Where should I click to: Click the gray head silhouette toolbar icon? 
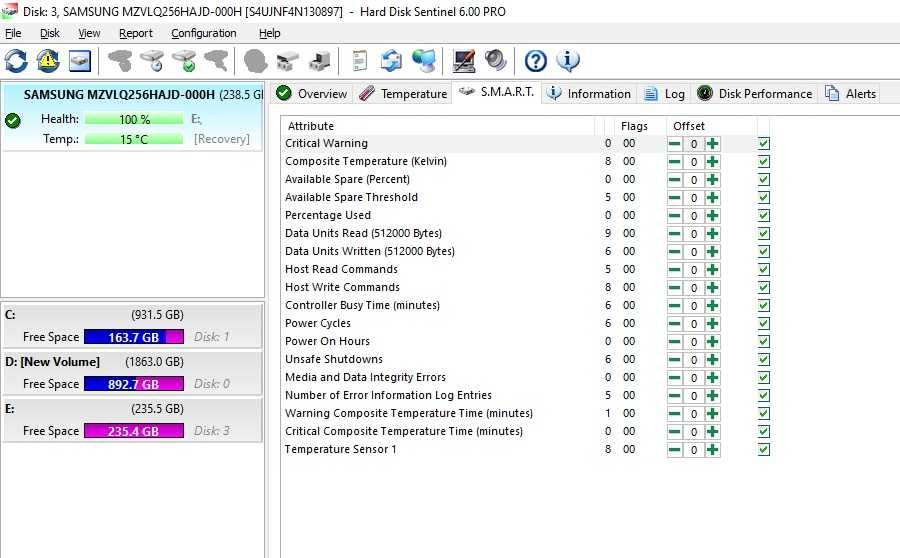(255, 61)
